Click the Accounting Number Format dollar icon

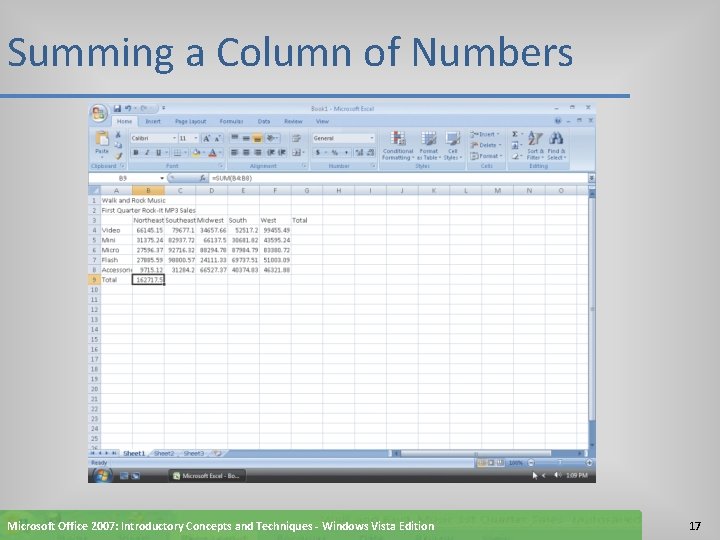317,152
